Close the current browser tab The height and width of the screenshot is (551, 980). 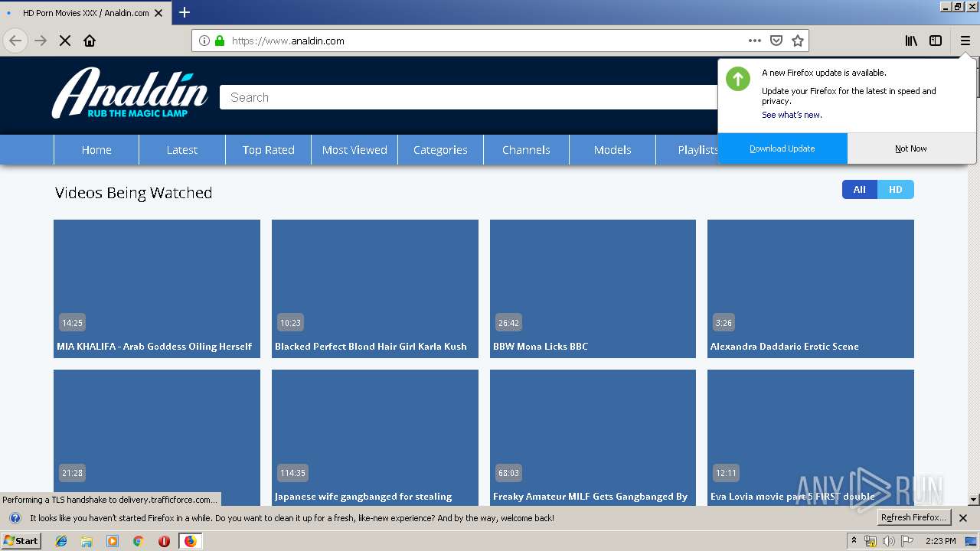coord(159,13)
